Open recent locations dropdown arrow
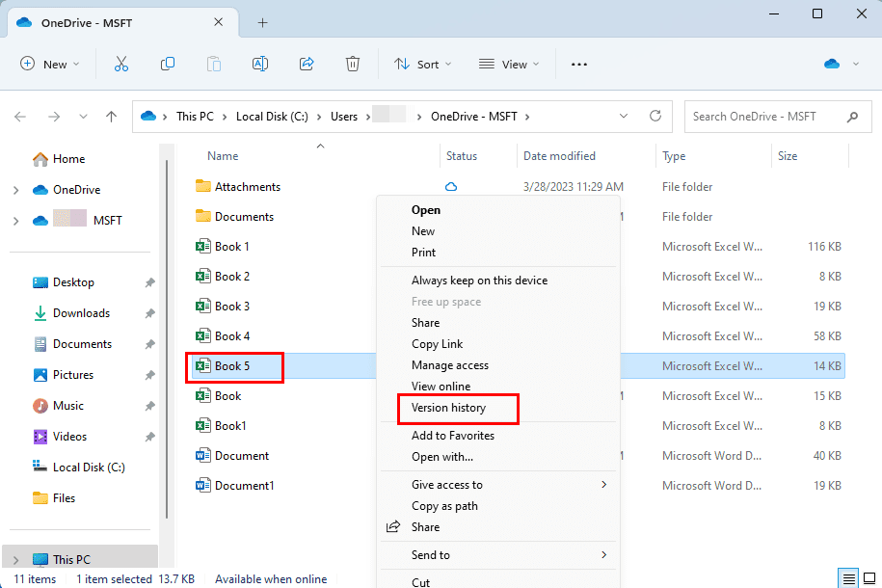 click(83, 117)
